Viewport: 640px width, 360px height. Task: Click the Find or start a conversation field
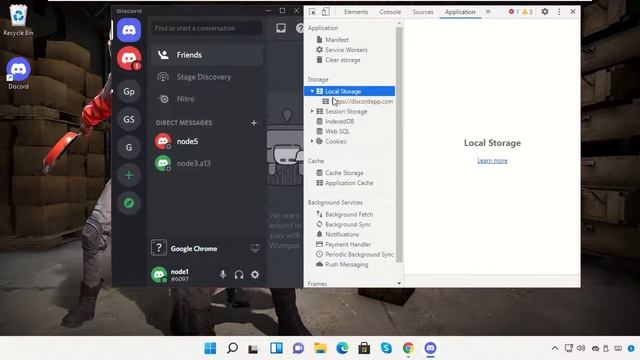pos(207,28)
